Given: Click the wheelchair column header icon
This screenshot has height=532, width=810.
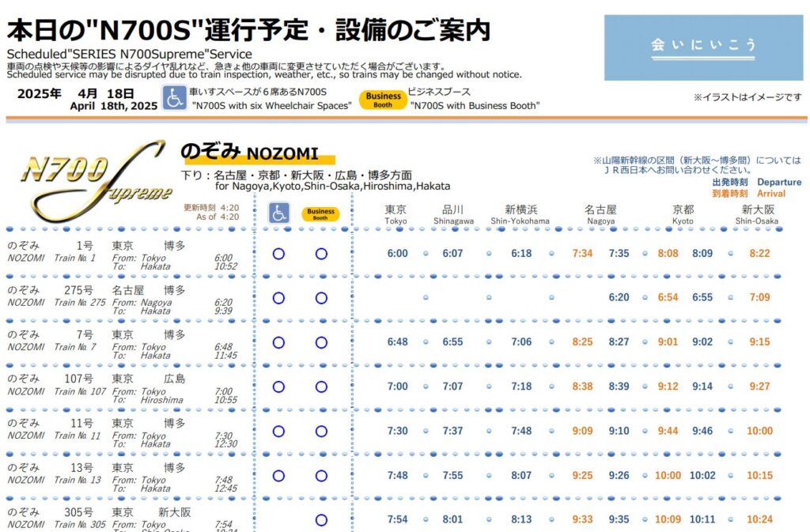Looking at the screenshot, I should pyautogui.click(x=279, y=213).
